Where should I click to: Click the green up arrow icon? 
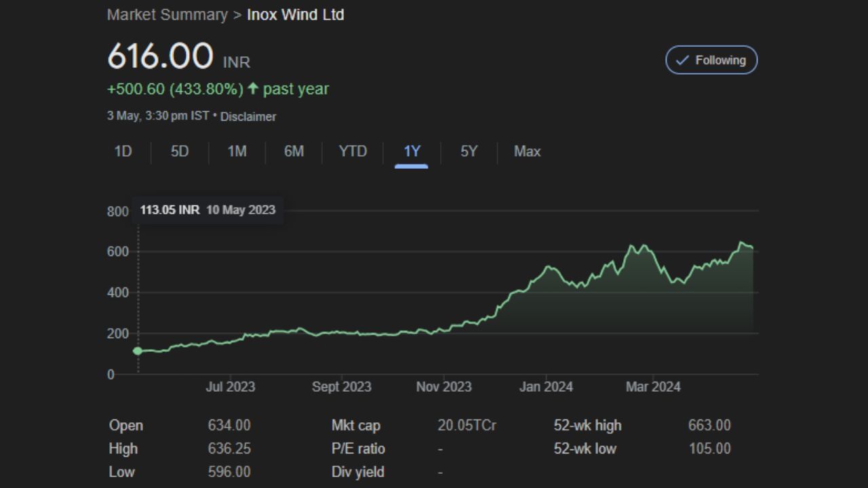point(253,88)
